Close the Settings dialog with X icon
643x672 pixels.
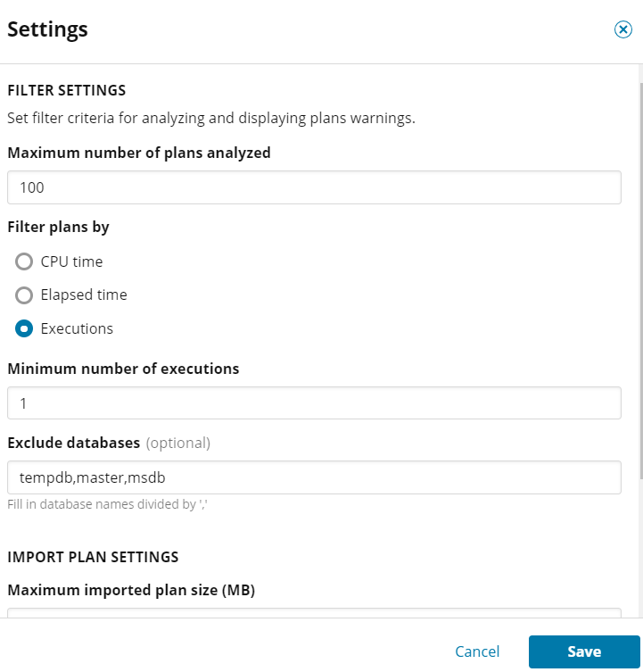622,29
